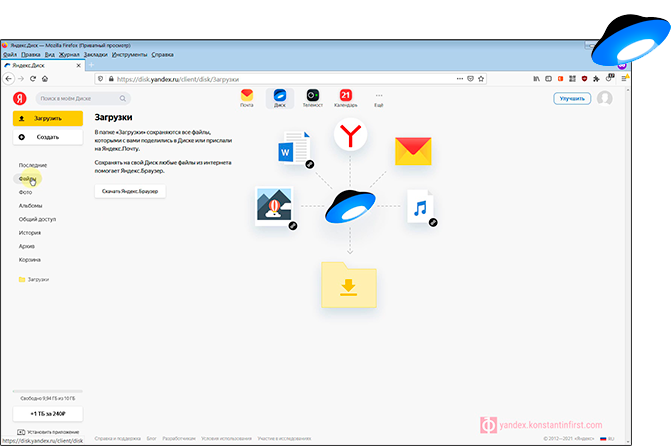
Task: Open the Правка menu
Action: pos(31,54)
